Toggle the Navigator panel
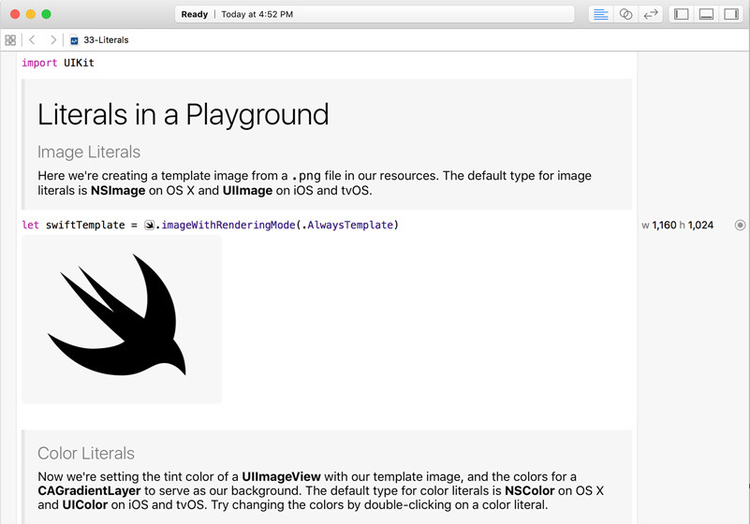 pos(682,15)
